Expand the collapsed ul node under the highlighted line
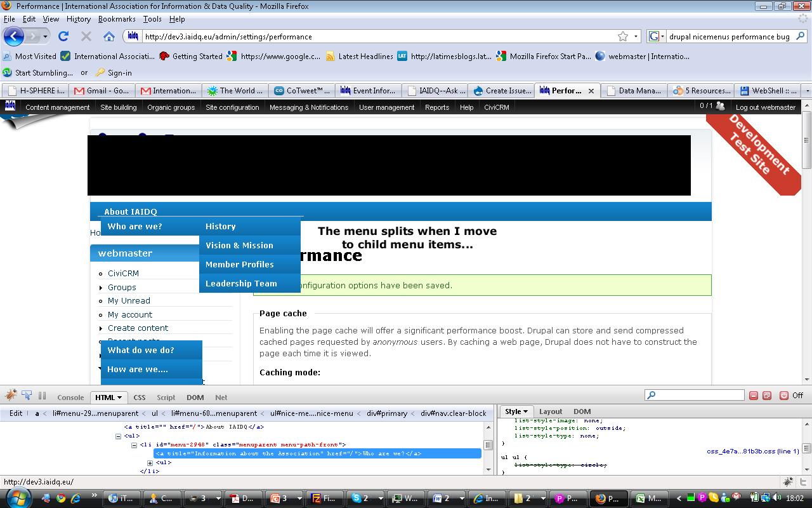Screen dimensions: 812x508 pyautogui.click(x=150, y=463)
